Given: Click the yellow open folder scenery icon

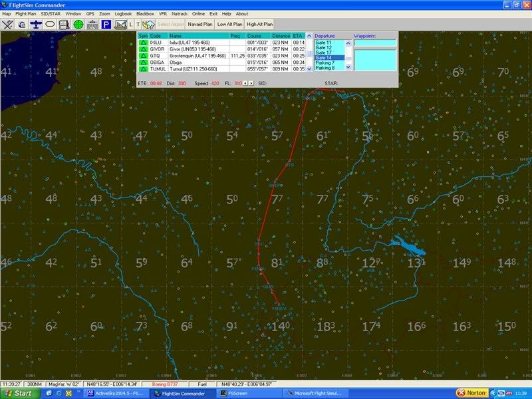Looking at the screenshot, I should pos(148,25).
